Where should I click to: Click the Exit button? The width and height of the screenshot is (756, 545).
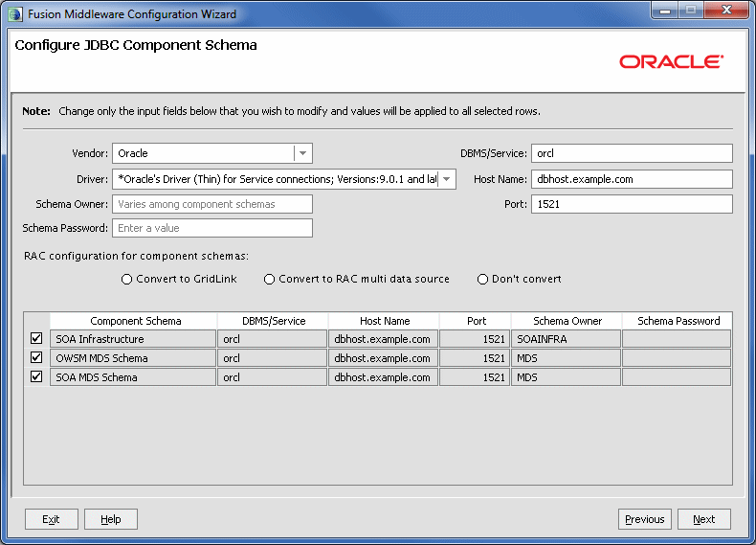click(51, 519)
